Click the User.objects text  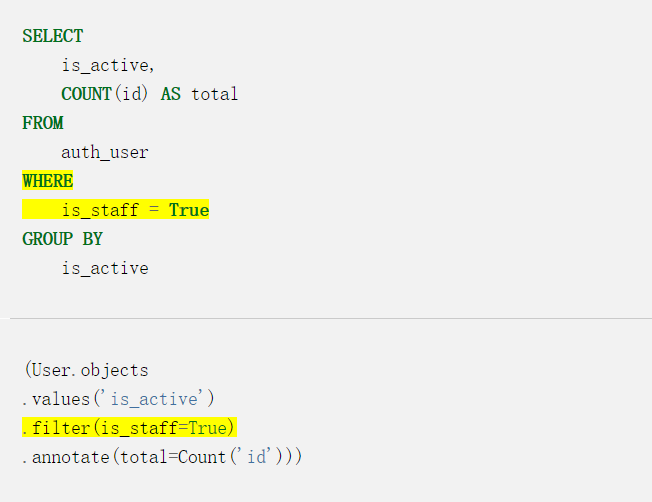tap(86, 370)
